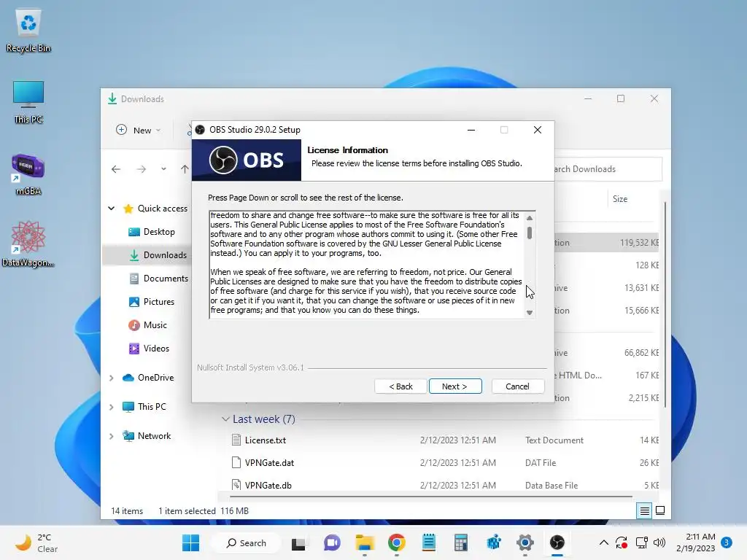Close the OBS Studio Setup dialog
The width and height of the screenshot is (747, 560).
[538, 130]
